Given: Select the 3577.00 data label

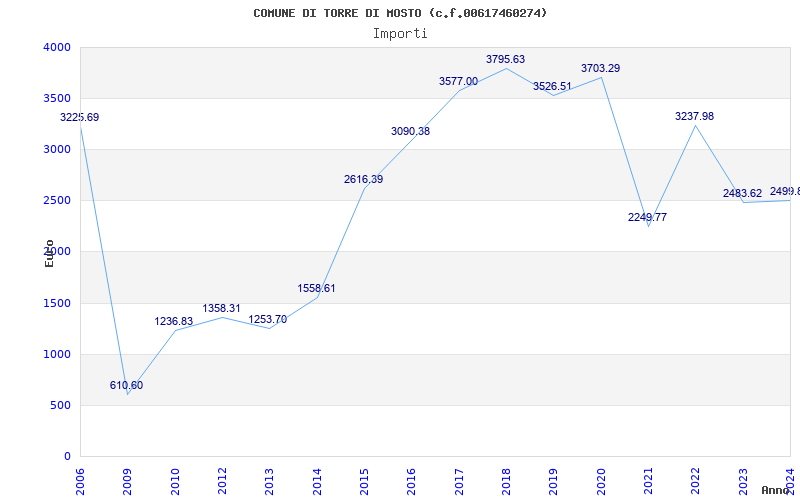Looking at the screenshot, I should point(459,82).
